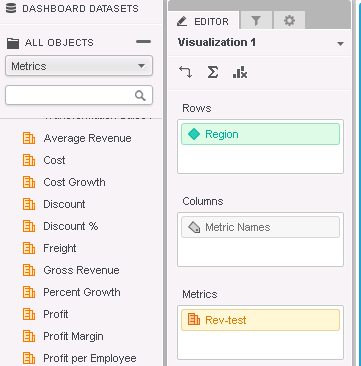Click the swap rows and columns icon
This screenshot has height=366, width=361.
coord(185,72)
